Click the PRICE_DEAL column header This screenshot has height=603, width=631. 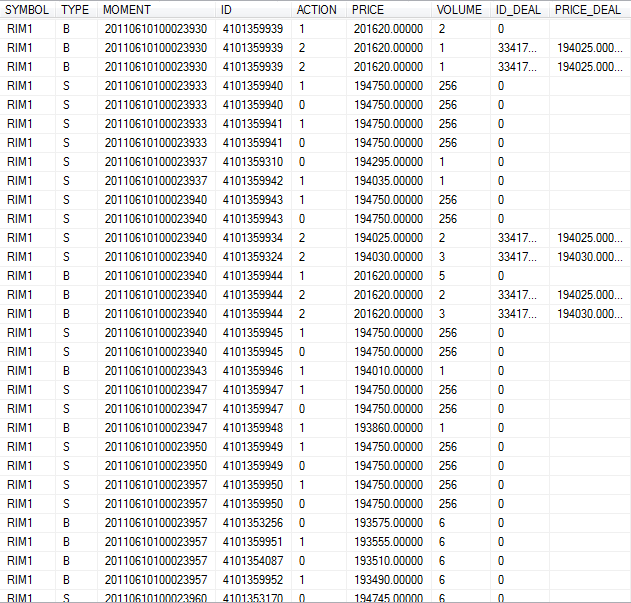[x=588, y=9]
